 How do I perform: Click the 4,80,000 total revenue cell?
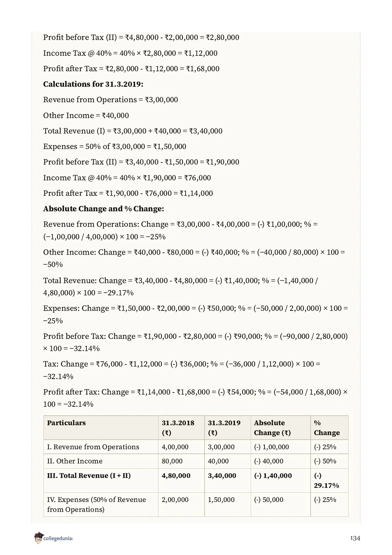pos(176,476)
